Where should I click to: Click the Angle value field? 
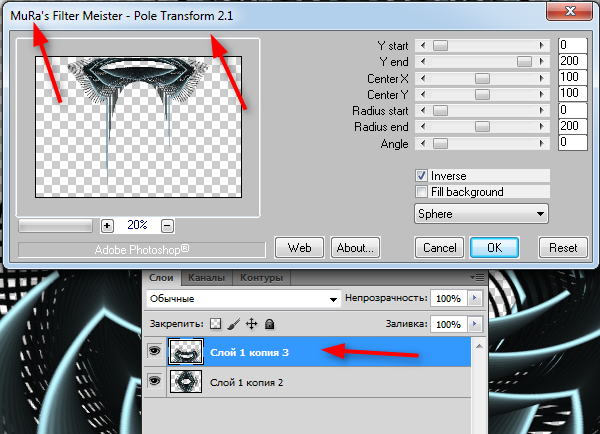click(x=572, y=143)
